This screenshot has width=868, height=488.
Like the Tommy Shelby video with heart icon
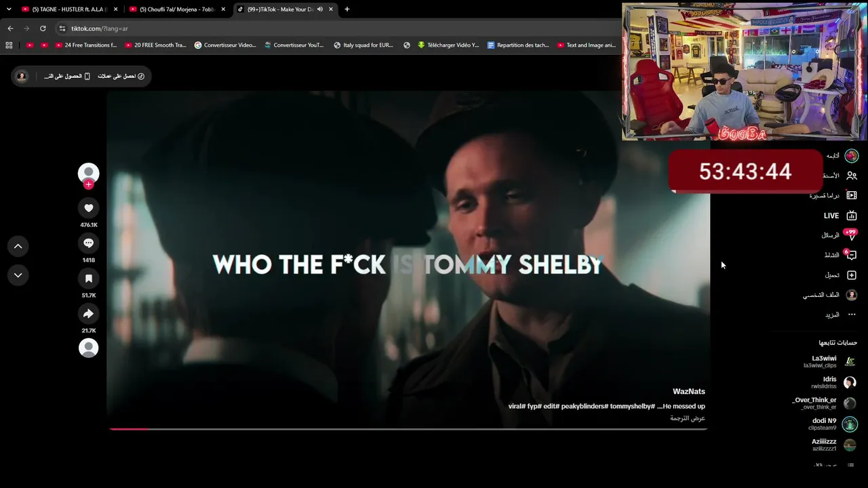pos(88,208)
